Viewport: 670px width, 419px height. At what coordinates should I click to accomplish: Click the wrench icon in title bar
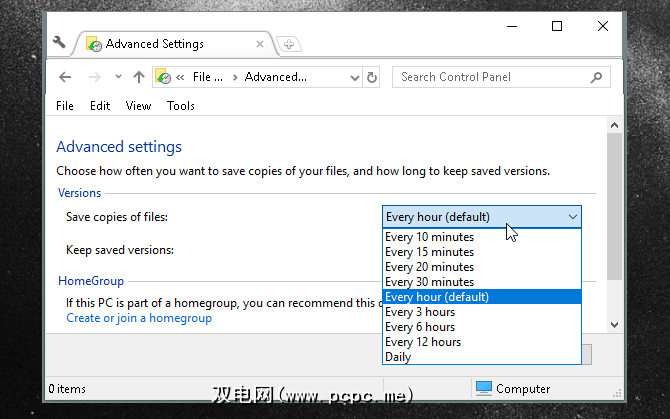58,43
